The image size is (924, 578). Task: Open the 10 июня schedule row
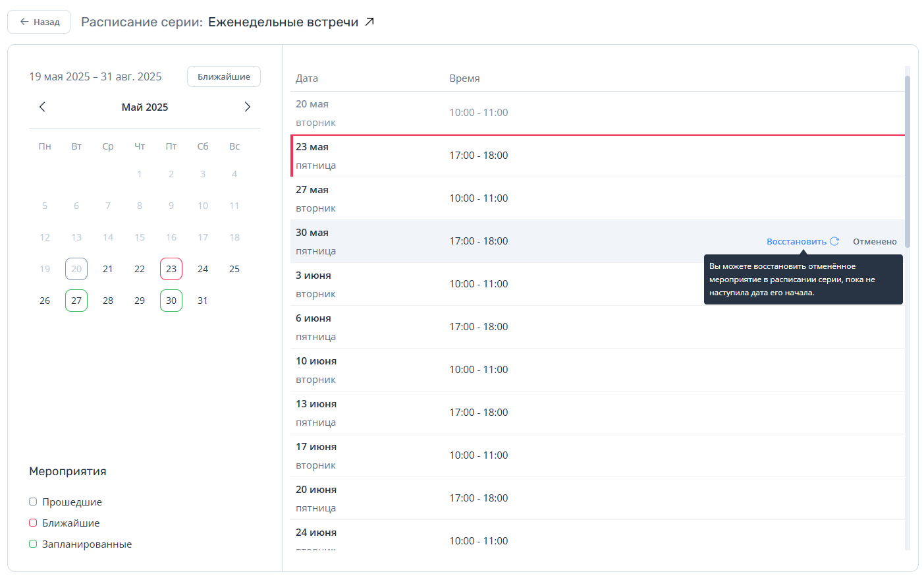click(597, 370)
